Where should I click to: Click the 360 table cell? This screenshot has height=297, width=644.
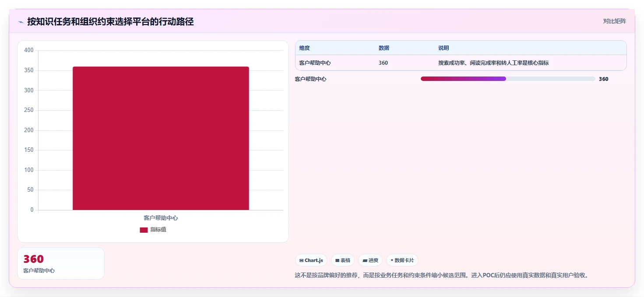coord(383,63)
